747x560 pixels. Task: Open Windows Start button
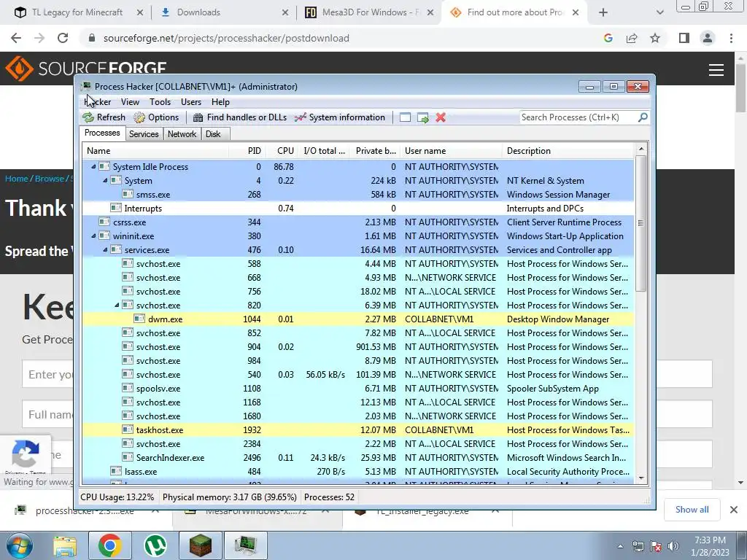[x=19, y=545]
